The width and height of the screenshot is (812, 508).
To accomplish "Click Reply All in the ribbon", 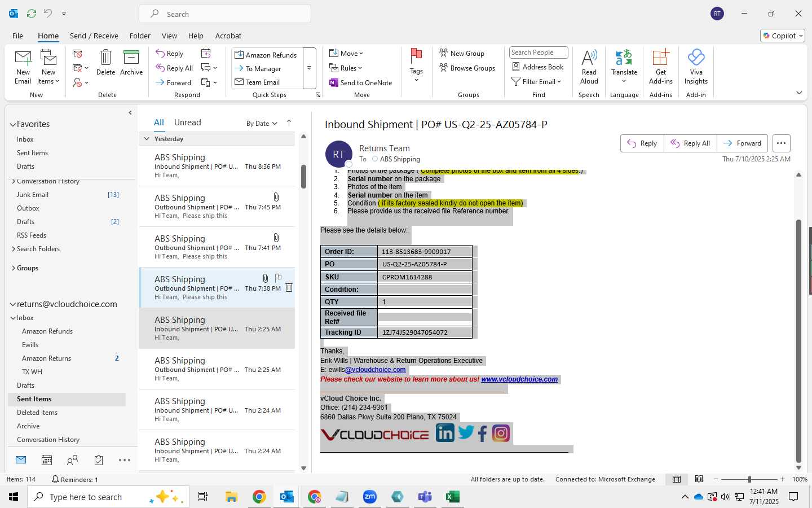I will click(174, 68).
